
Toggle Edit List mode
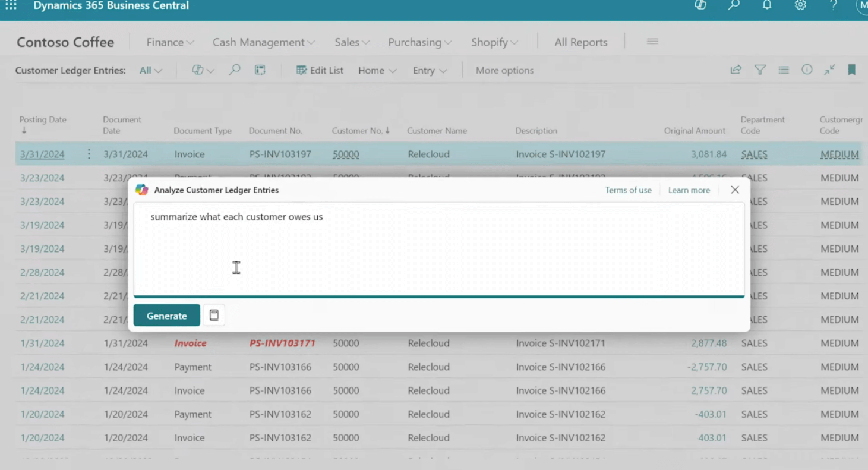click(320, 71)
